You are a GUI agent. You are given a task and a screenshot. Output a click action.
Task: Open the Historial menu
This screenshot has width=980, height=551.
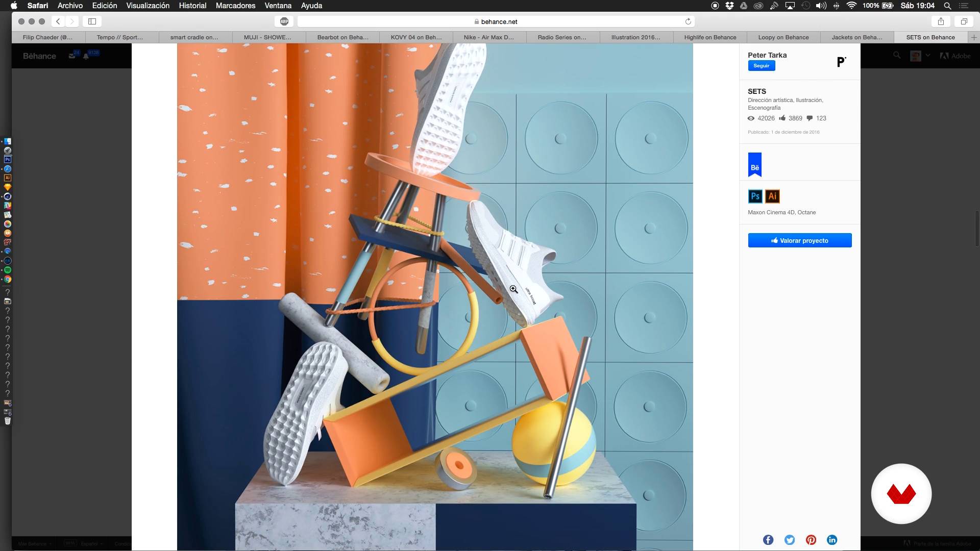tap(192, 6)
